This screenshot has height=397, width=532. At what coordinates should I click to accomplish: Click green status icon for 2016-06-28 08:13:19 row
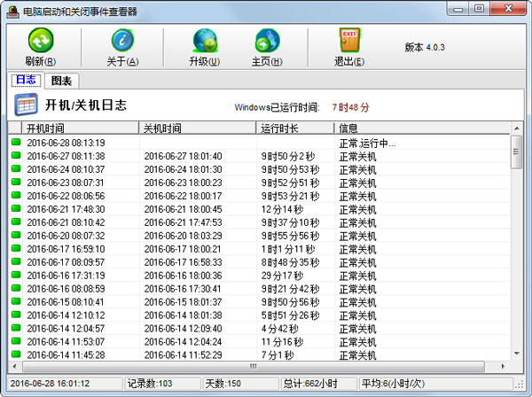[x=16, y=143]
